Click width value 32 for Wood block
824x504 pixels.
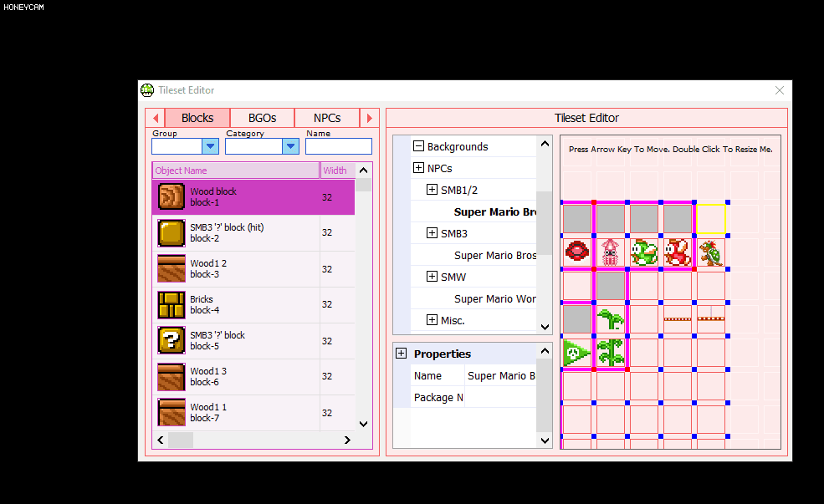click(327, 197)
